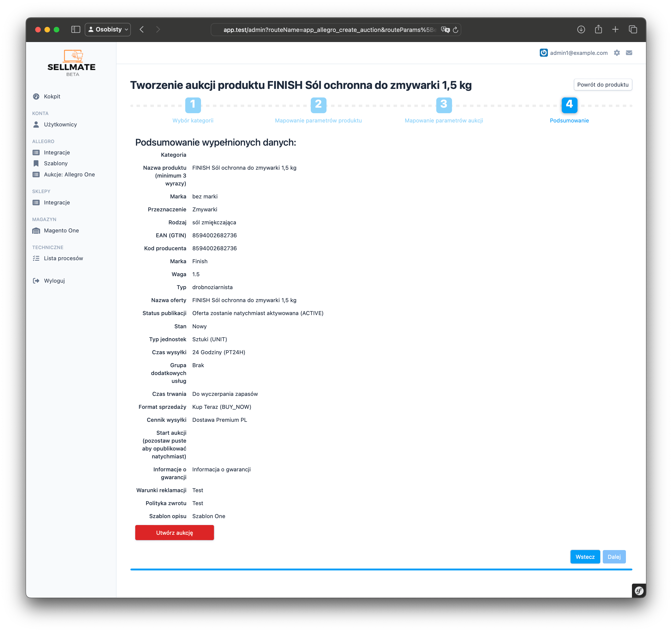
Task: Click Marka value Finish
Action: 200,261
